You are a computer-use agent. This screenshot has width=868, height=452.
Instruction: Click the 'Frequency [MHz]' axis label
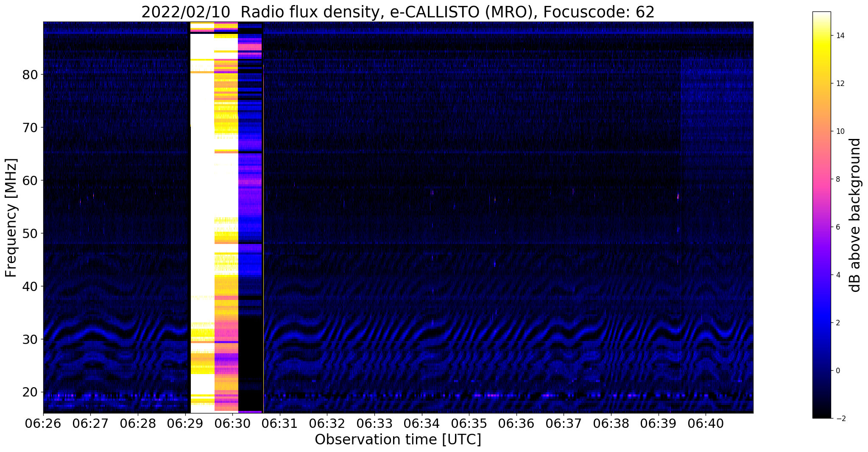point(11,218)
